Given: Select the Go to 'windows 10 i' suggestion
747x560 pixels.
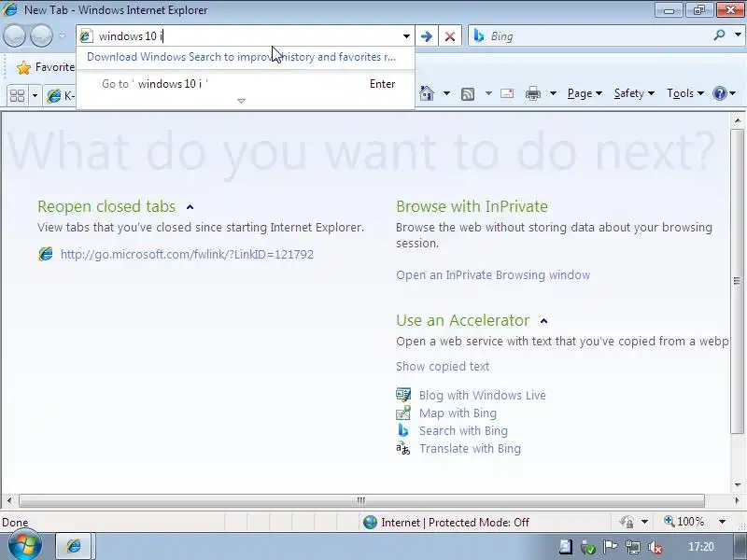Looking at the screenshot, I should point(246,84).
